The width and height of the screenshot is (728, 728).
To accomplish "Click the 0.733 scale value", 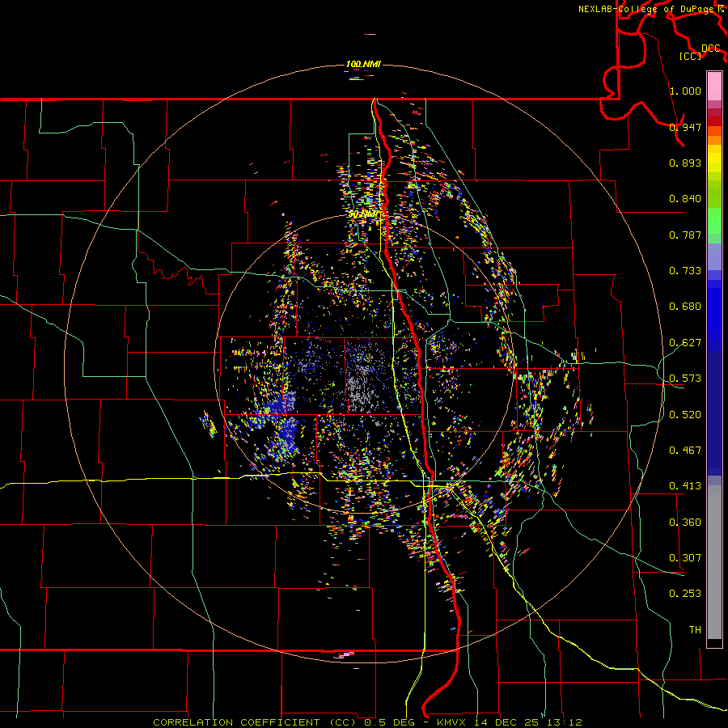I will pyautogui.click(x=685, y=271).
